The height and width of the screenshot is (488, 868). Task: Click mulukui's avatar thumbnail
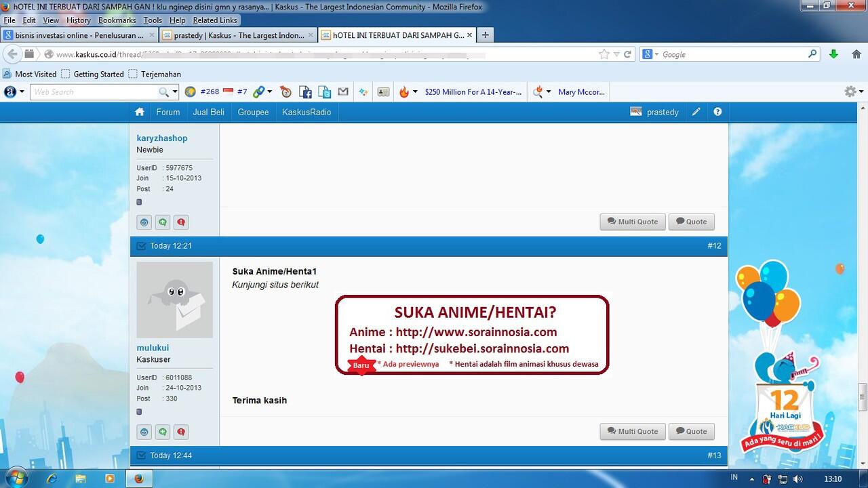tap(174, 300)
